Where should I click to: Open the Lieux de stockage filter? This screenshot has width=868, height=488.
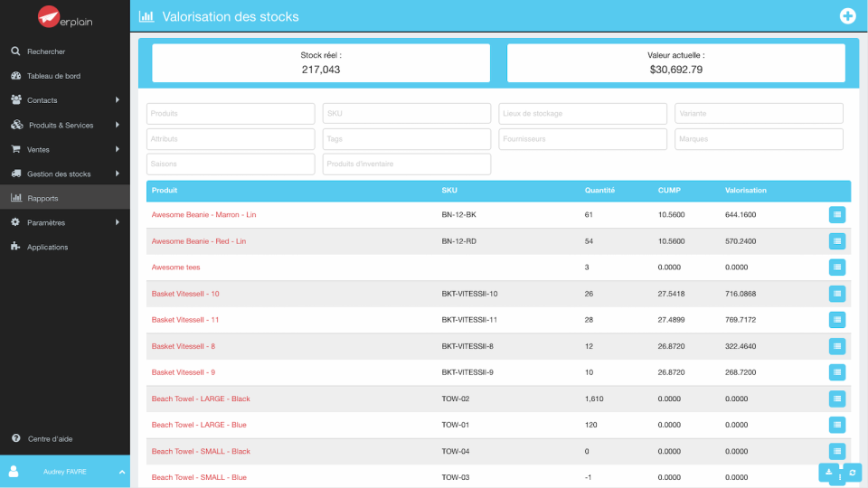583,114
